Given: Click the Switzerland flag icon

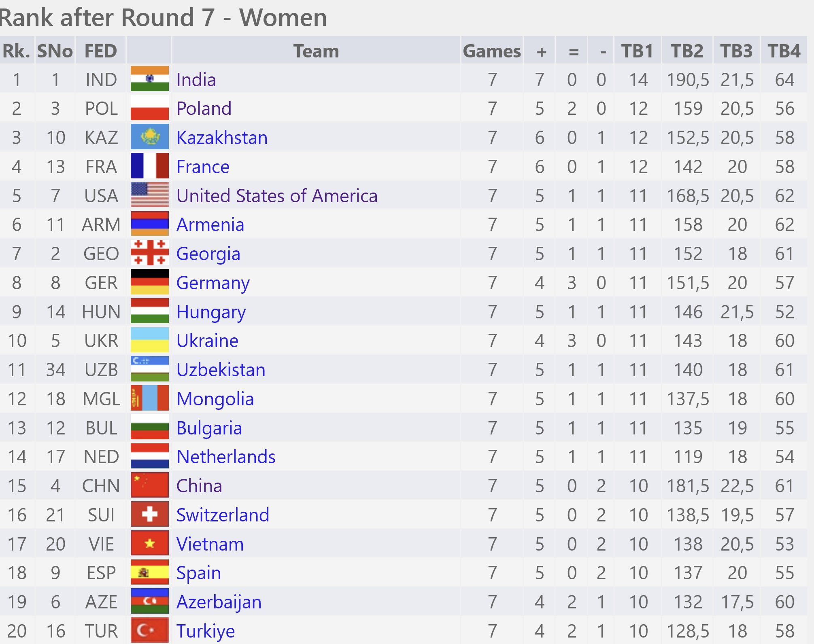Looking at the screenshot, I should [x=149, y=515].
